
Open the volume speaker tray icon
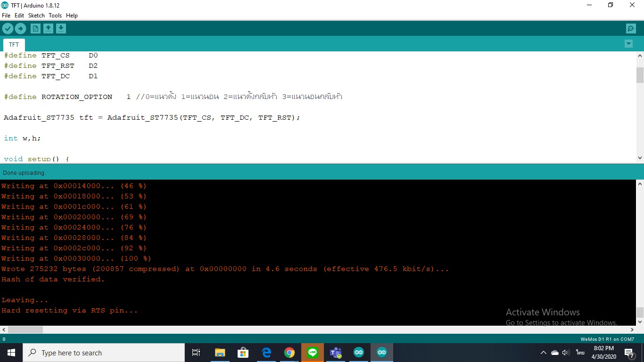566,353
